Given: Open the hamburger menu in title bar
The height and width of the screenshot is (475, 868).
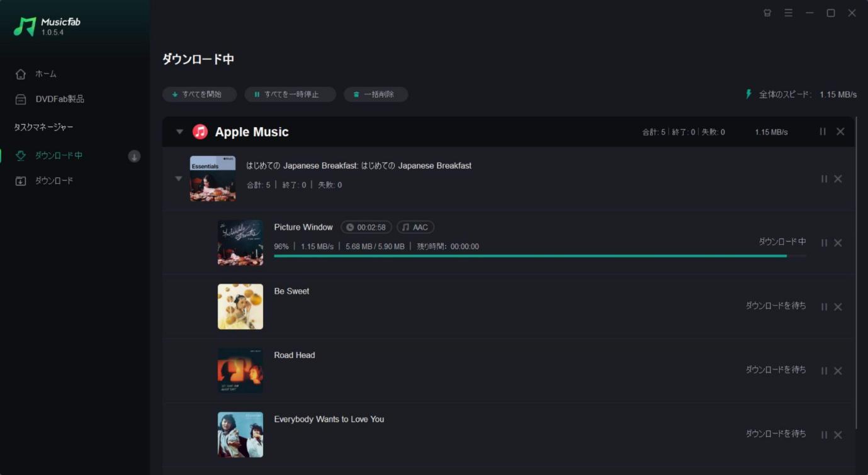Looking at the screenshot, I should 788,13.
